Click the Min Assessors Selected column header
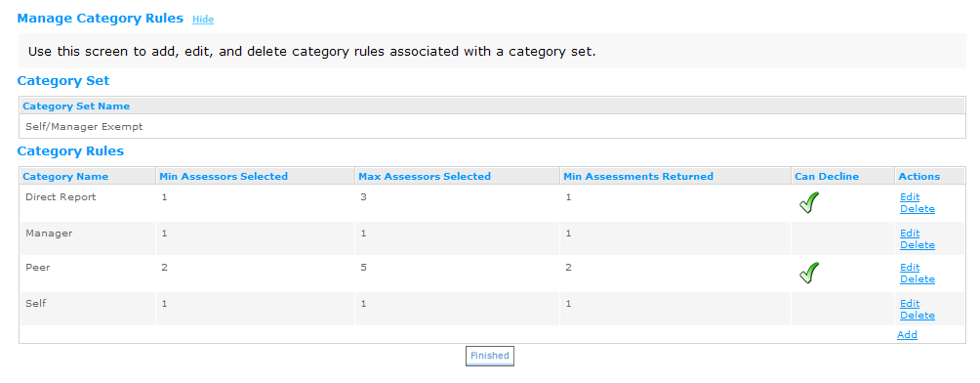 coord(224,177)
